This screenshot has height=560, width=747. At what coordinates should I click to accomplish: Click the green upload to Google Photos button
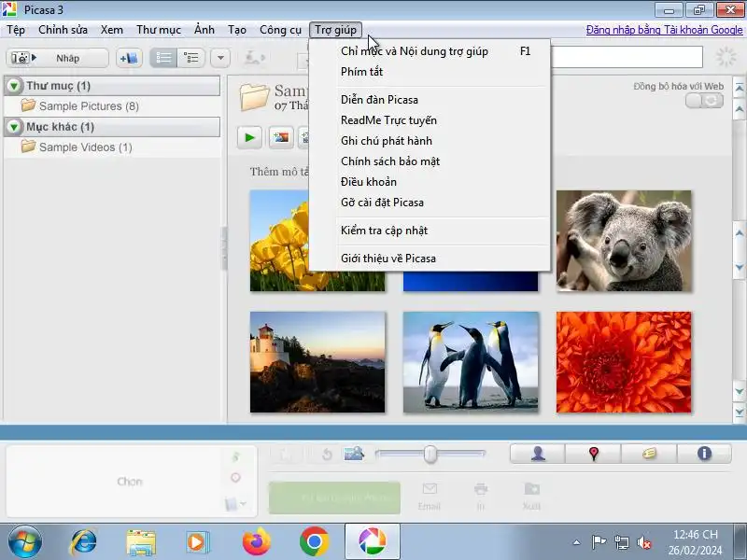point(334,497)
